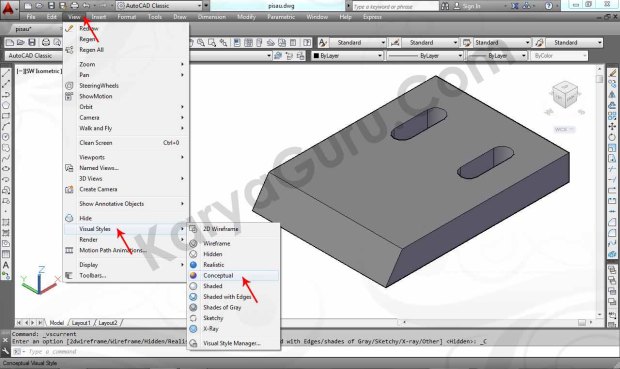
Task: Select the Rotate modify tool
Action: [x=612, y=137]
